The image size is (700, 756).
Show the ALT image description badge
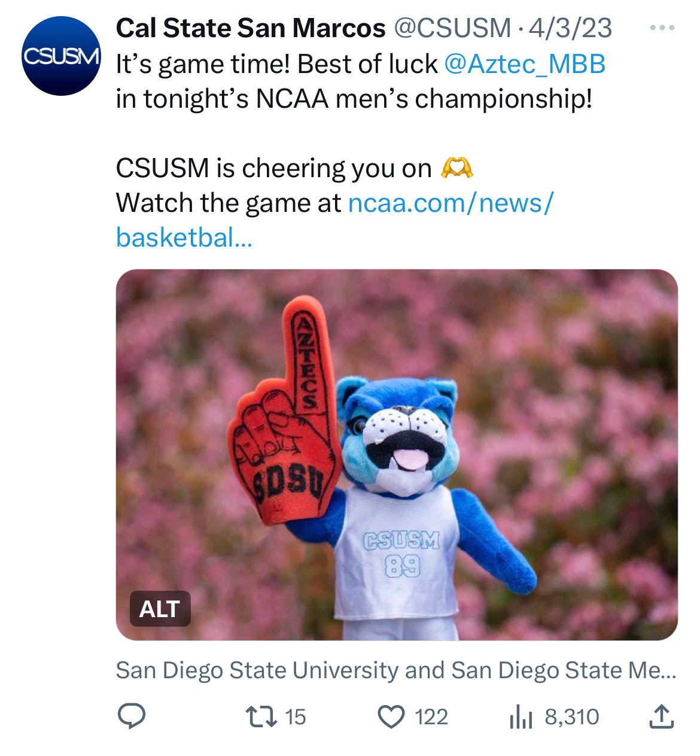coord(160,609)
